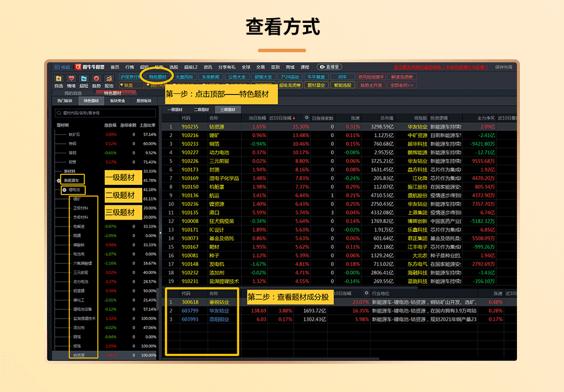Click the 问牛 button
Viewport: 564px width, 392px height.
point(343,77)
